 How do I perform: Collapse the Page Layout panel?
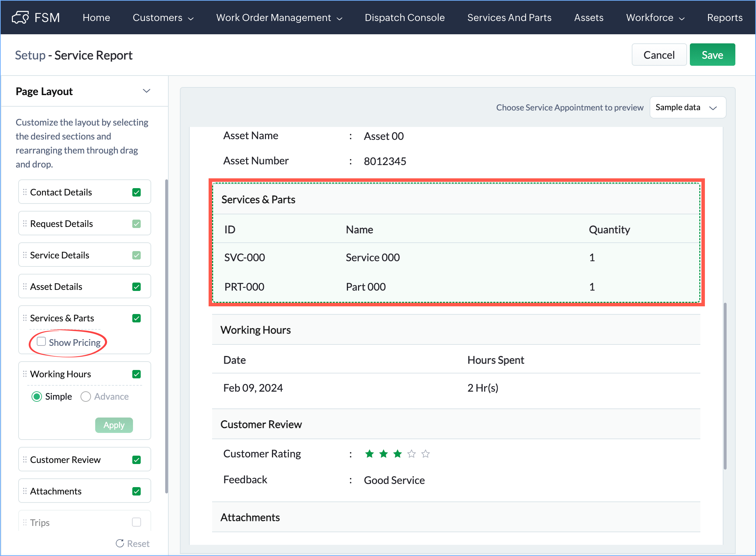146,91
